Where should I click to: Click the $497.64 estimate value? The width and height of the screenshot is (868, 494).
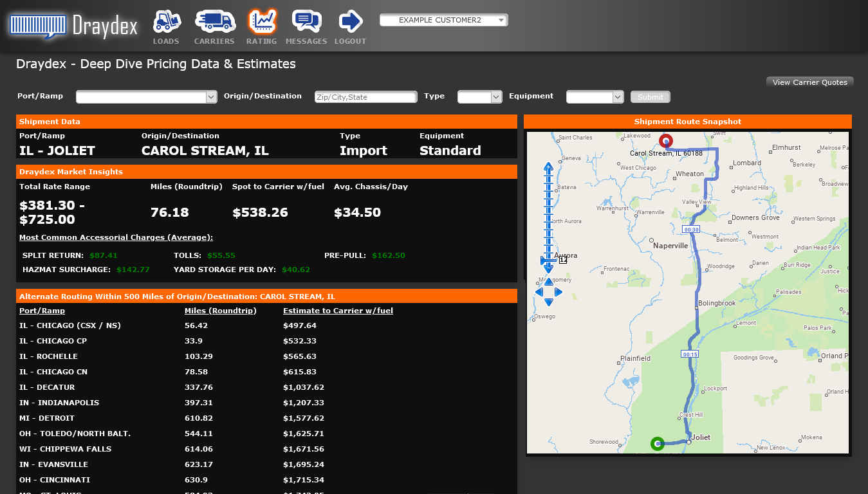[x=300, y=325]
